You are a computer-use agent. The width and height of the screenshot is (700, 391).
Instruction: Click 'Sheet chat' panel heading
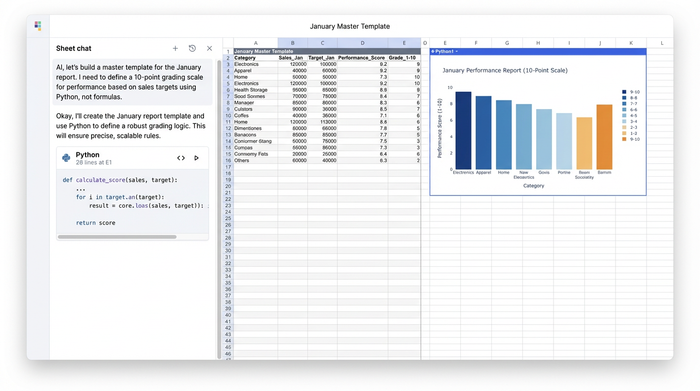coord(74,48)
